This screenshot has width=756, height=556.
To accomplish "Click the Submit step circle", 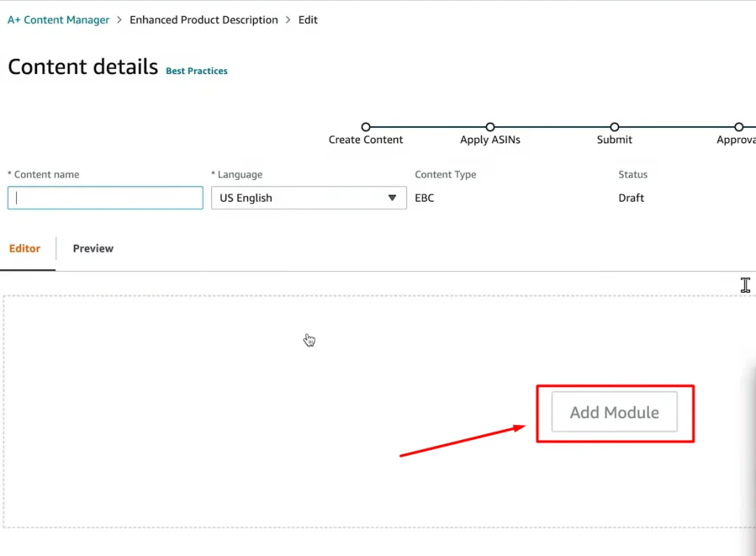I will (x=614, y=127).
